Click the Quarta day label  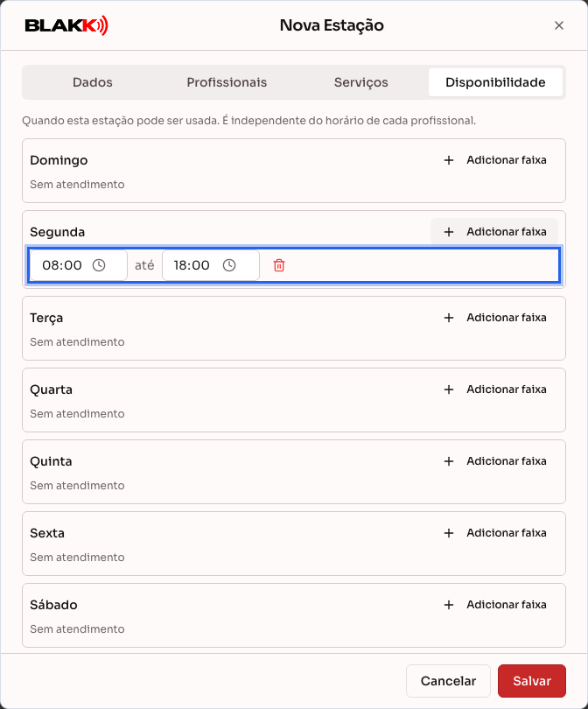[51, 390]
